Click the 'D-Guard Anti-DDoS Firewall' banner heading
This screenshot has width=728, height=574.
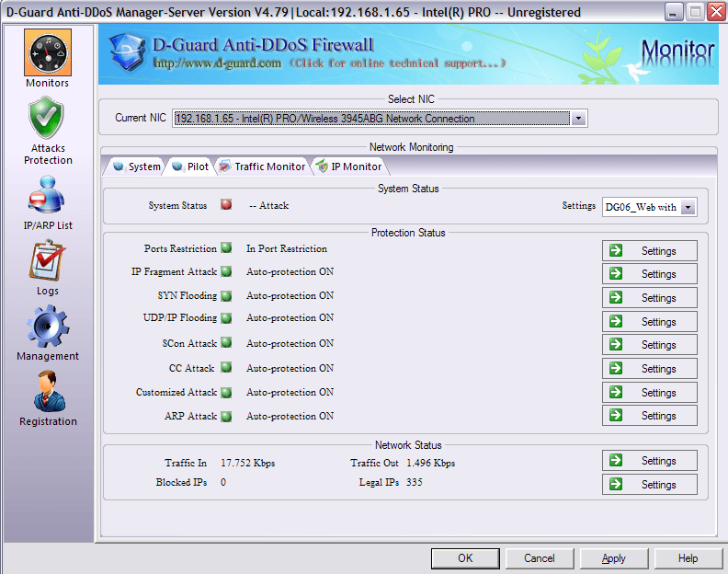[263, 45]
